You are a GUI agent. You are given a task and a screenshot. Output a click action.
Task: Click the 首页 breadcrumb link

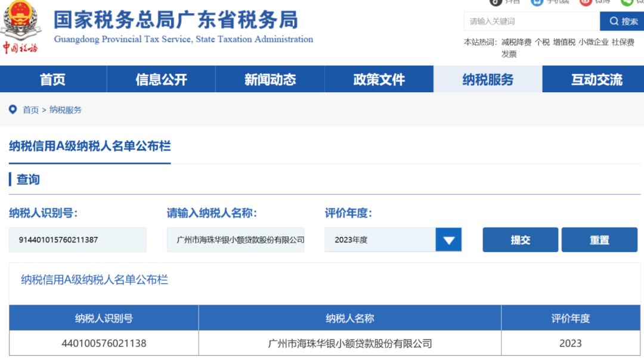(x=30, y=110)
